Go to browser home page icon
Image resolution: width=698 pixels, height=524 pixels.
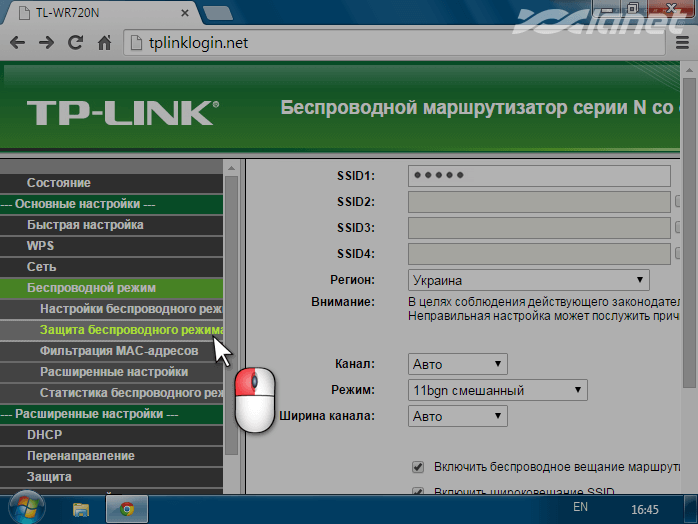(103, 43)
